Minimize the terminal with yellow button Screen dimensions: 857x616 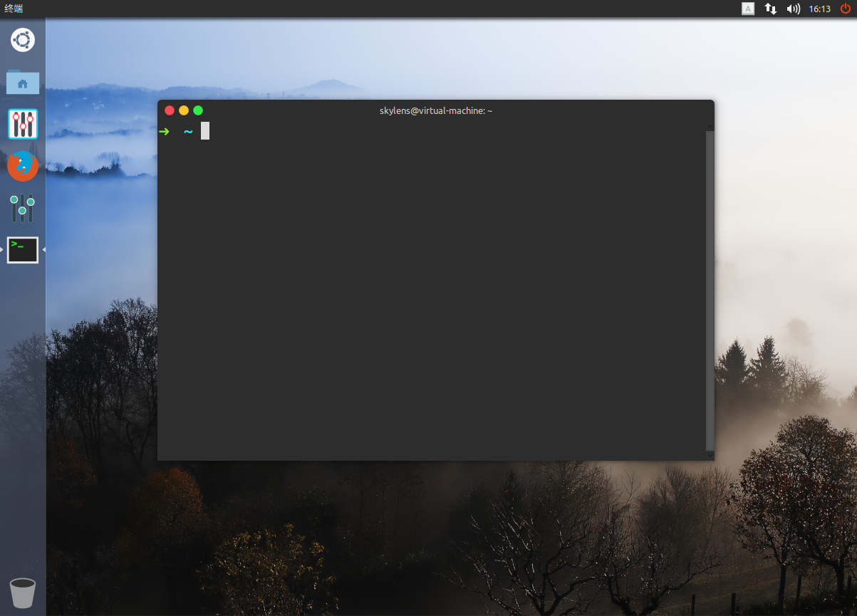pyautogui.click(x=184, y=110)
